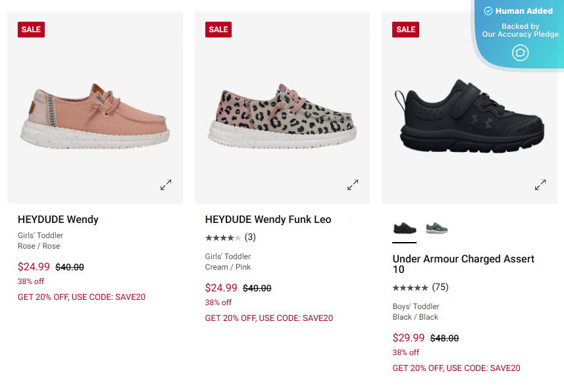564x392 pixels.
Task: Expand the Under Armour sneaker image
Action: click(540, 185)
